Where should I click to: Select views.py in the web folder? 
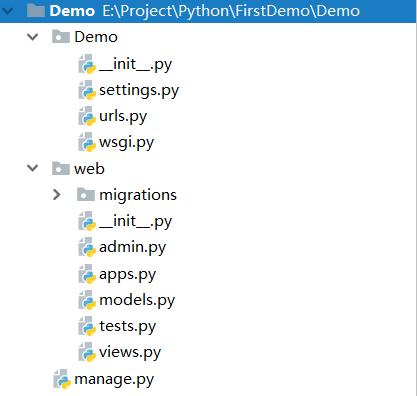130,352
